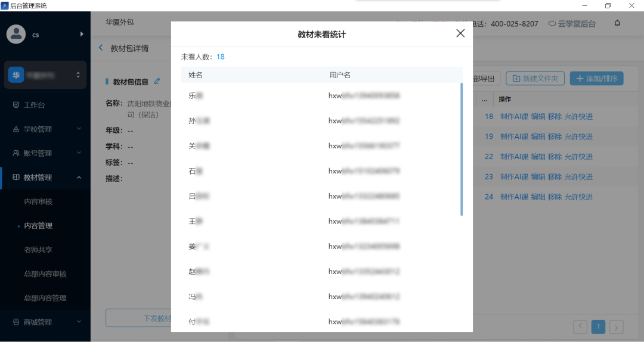Open 总部内容审核 submenu item
This screenshot has width=644, height=342.
[x=45, y=274]
